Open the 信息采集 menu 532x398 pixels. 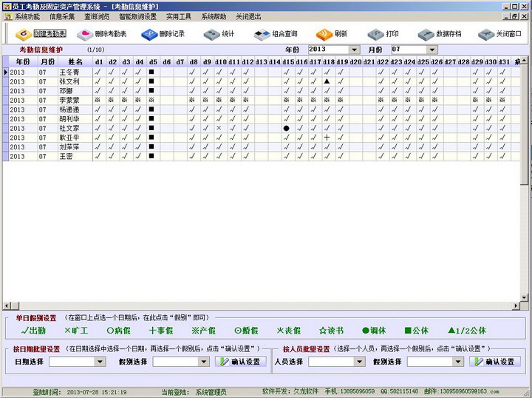[62, 16]
